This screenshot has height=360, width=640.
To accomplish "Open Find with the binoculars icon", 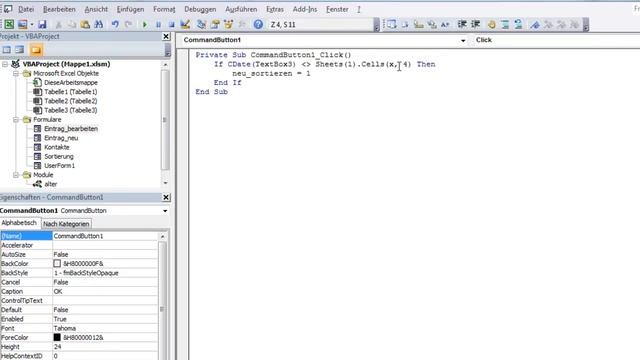I will pyautogui.click(x=98, y=24).
